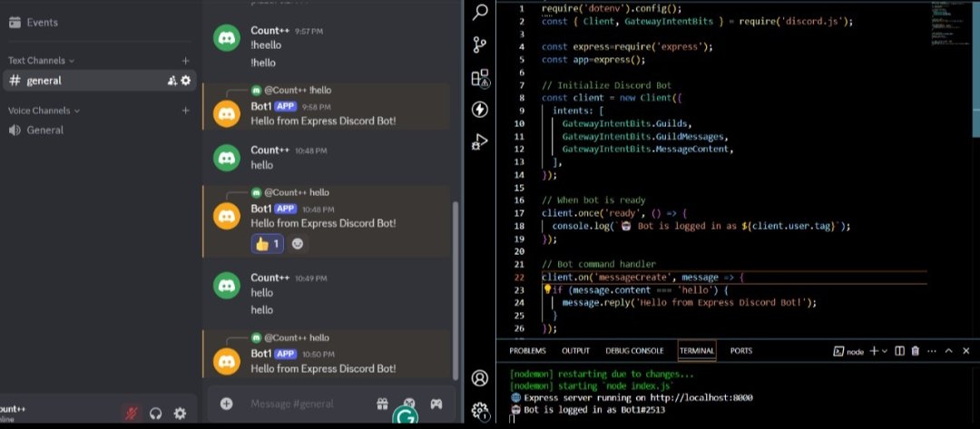Toggle deafen with the headphones icon
This screenshot has height=429, width=980.
pos(156,413)
